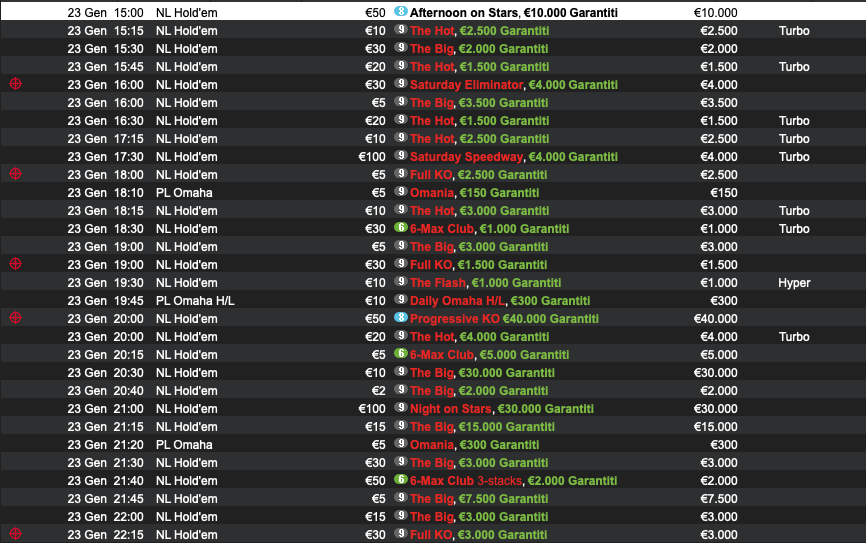866x543 pixels.
Task: Click the 9-seat icon of The Flash
Action: coord(400,281)
